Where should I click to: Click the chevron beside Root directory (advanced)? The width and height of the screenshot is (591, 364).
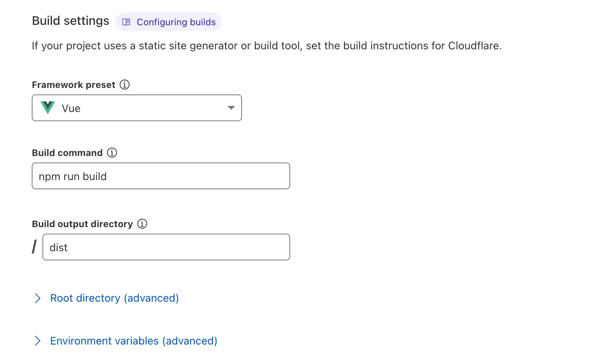(x=37, y=298)
